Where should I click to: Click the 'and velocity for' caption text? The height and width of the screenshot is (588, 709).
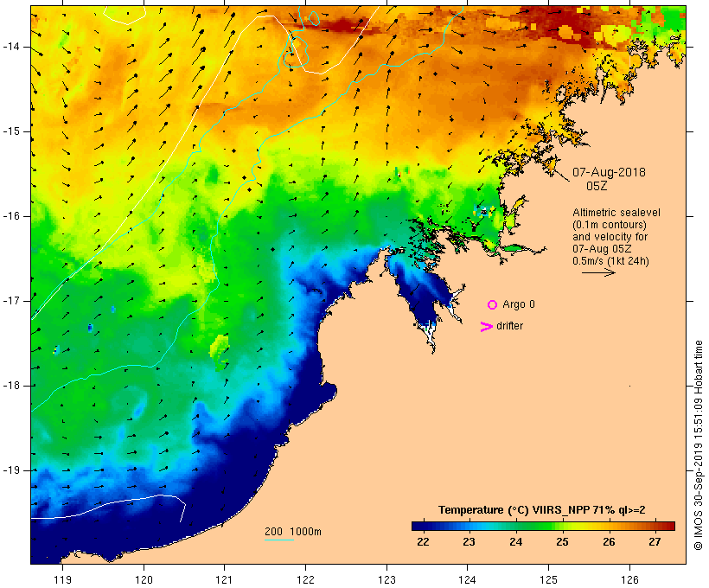tap(610, 237)
